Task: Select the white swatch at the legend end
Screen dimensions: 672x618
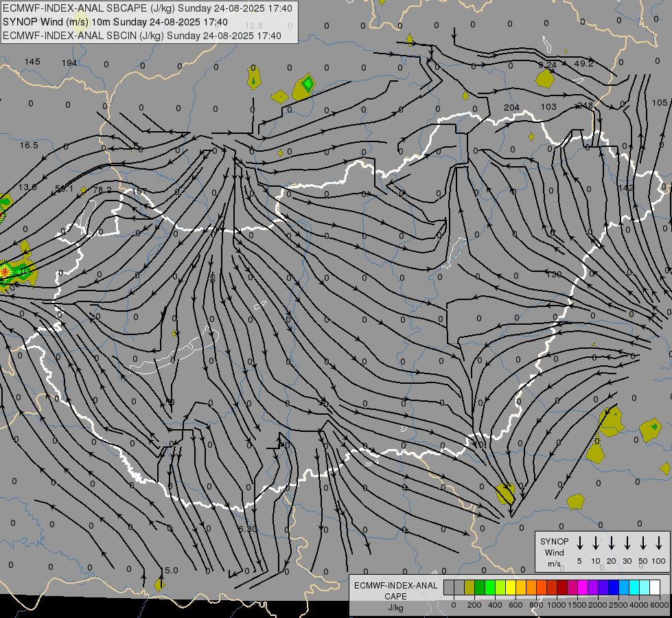Action: (654, 587)
